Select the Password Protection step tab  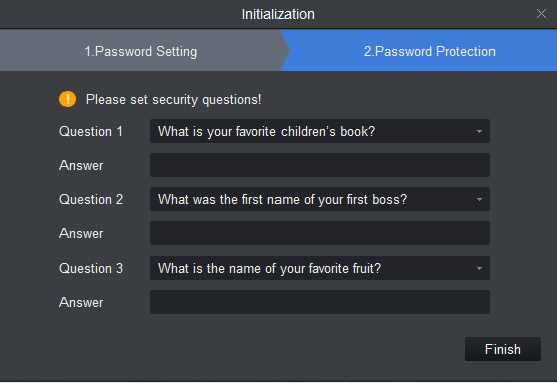[x=429, y=51]
